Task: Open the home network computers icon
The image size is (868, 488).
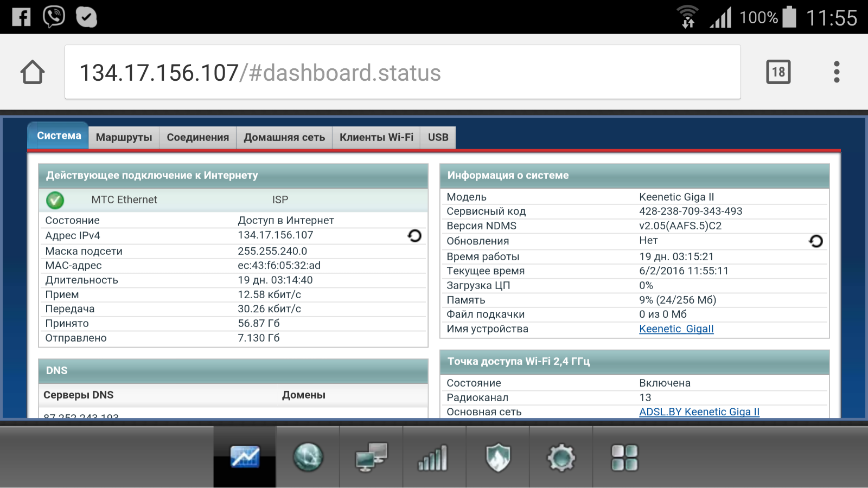Action: [372, 457]
